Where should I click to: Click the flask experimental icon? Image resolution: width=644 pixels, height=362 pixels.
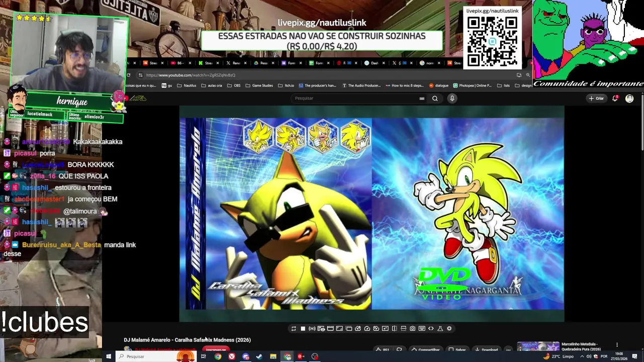tap(440, 328)
